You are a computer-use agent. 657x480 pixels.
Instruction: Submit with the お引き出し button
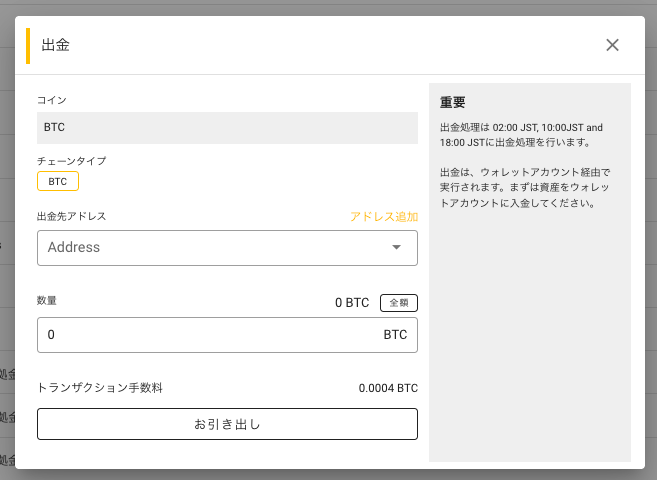point(227,424)
